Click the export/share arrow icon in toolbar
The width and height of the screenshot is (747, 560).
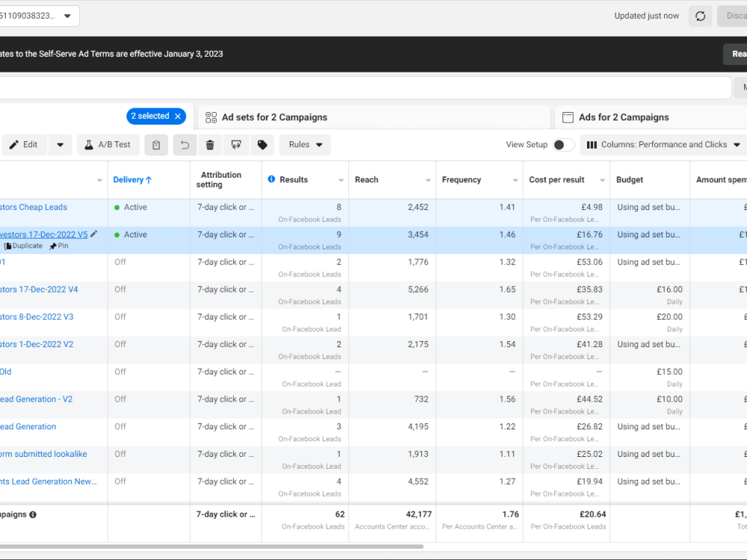(236, 145)
